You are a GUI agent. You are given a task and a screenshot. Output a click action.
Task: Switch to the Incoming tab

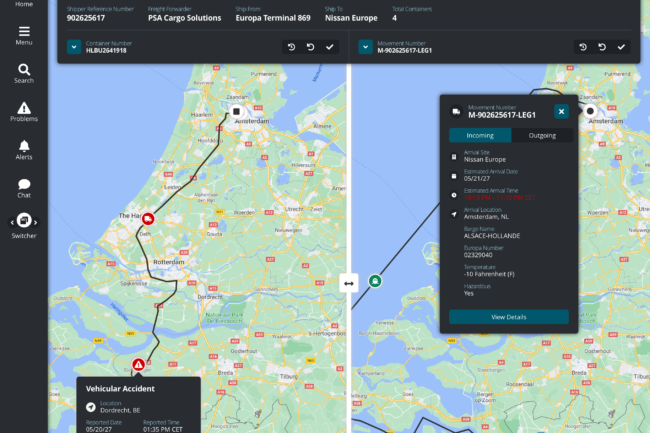point(480,135)
